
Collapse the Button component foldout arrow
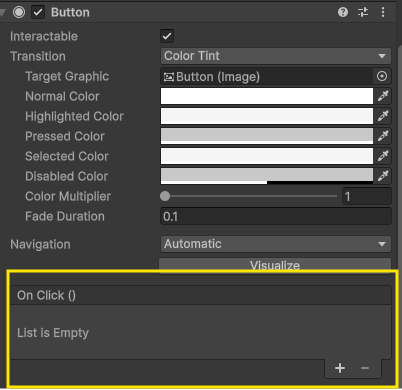pyautogui.click(x=3, y=13)
